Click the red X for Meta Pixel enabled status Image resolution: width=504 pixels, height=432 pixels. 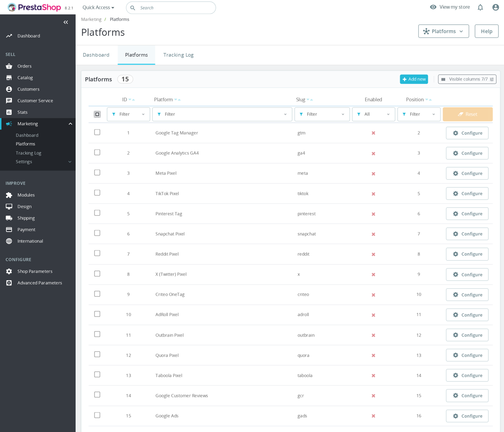coord(373,174)
